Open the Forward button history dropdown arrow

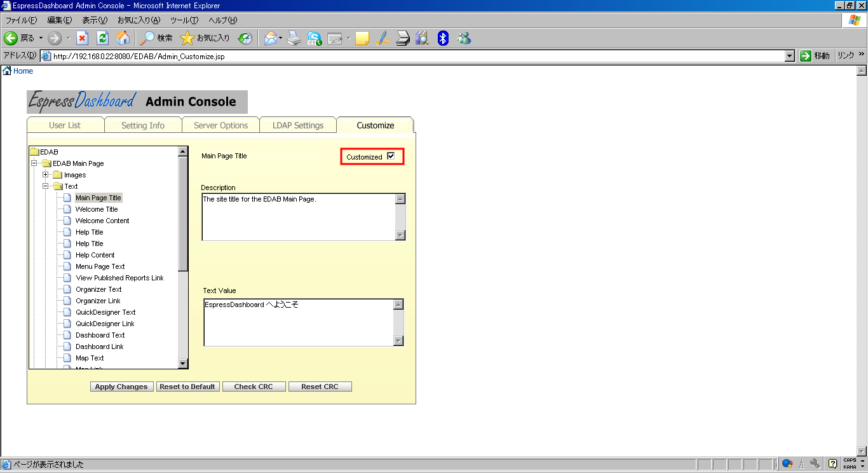(x=69, y=38)
